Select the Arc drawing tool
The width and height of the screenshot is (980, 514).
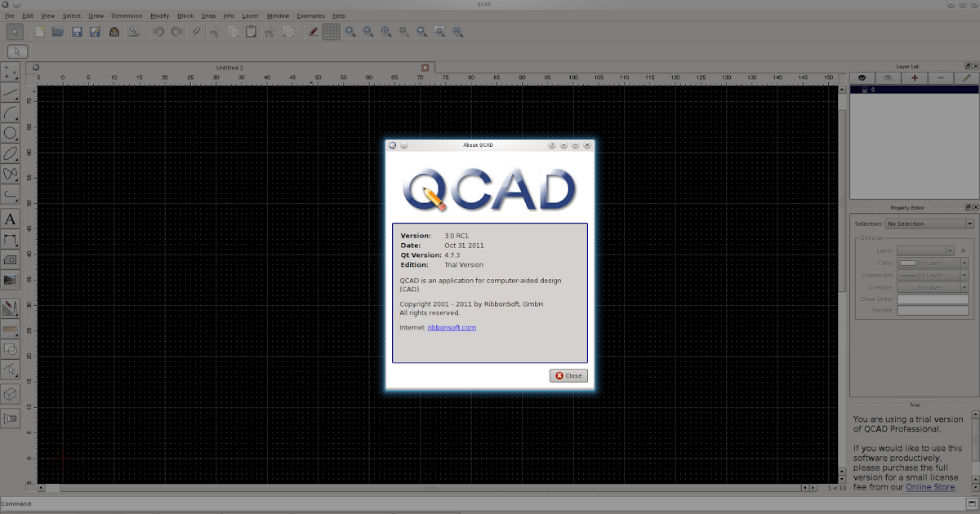pos(11,113)
